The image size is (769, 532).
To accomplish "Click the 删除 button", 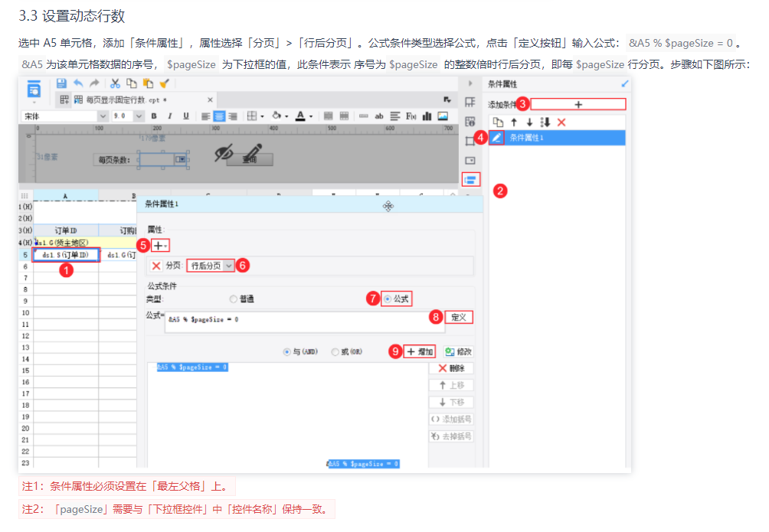I will click(451, 368).
